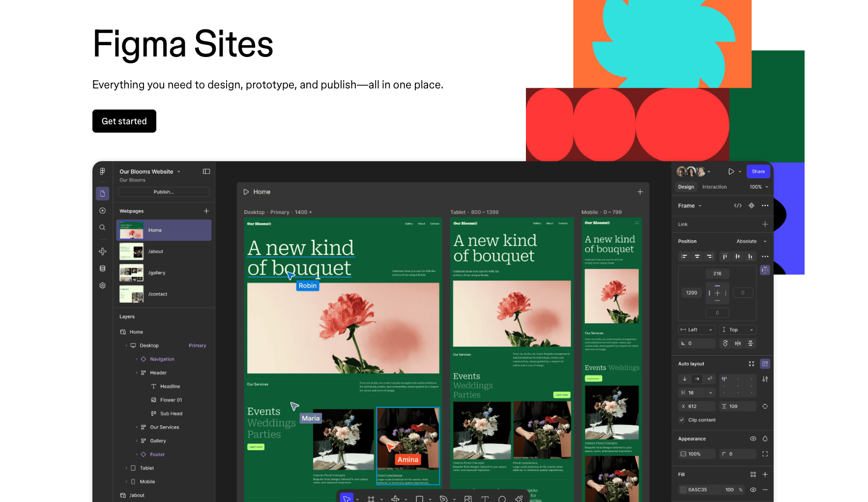
Task: Select the Move tool in bottom toolbar
Action: (x=347, y=498)
